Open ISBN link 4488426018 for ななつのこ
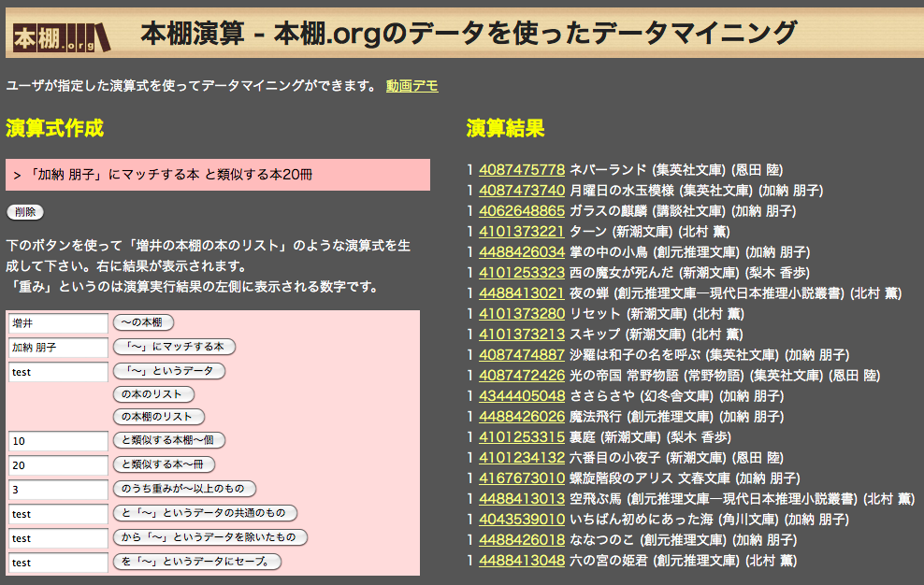 pyautogui.click(x=522, y=541)
